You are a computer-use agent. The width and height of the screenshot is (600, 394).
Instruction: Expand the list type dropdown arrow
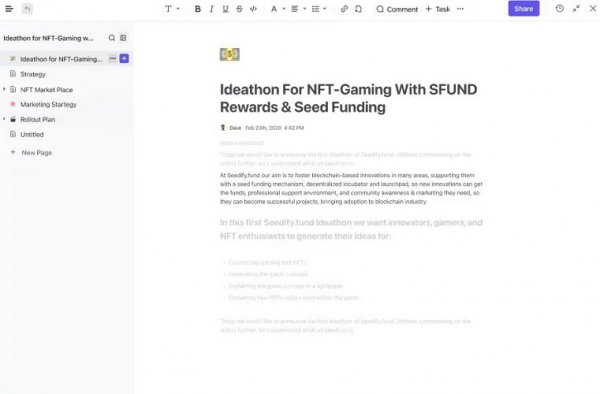pyautogui.click(x=325, y=9)
